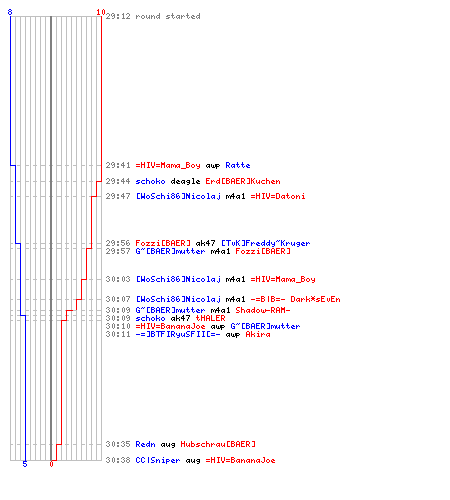This screenshot has height=500, width=450.
Task: Click Shadow-RAM- victim name at 30:09
Action: (x=263, y=310)
